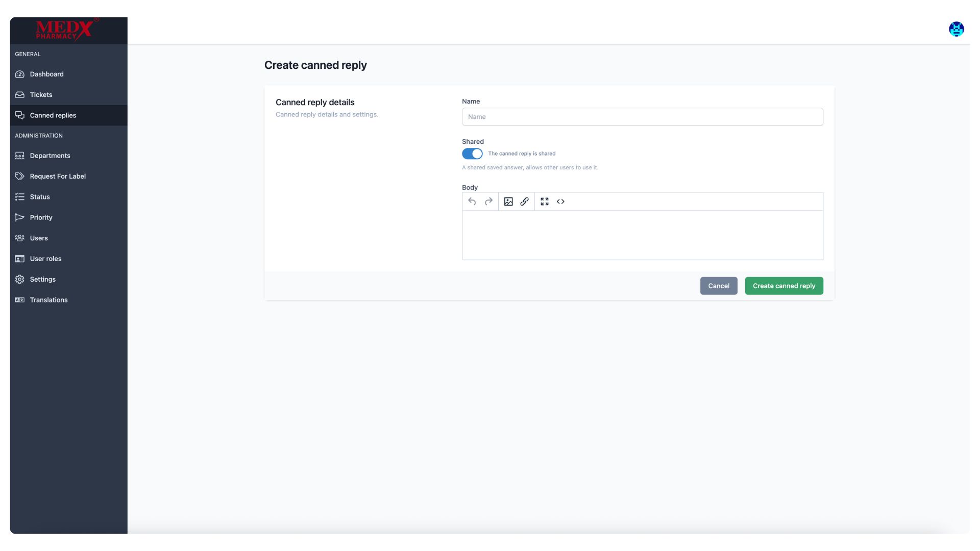
Task: Cancel creating the canned reply
Action: (x=718, y=286)
